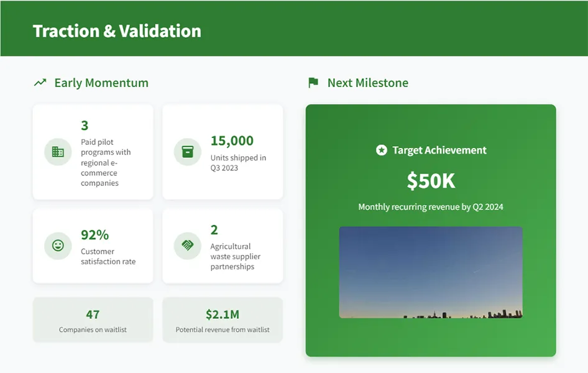Click the handshake icon on partnerships card
The width and height of the screenshot is (588, 373).
(x=187, y=245)
